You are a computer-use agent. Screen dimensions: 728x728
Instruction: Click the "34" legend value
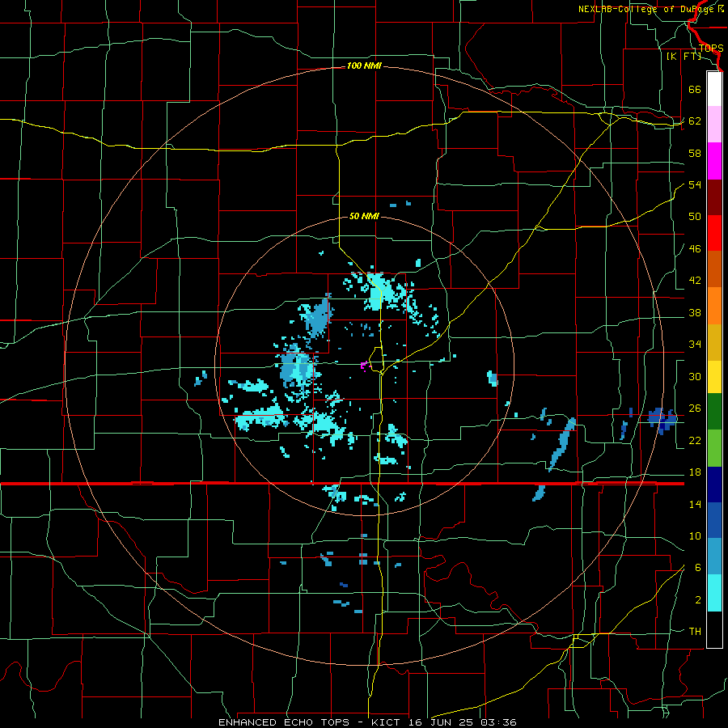coord(695,345)
